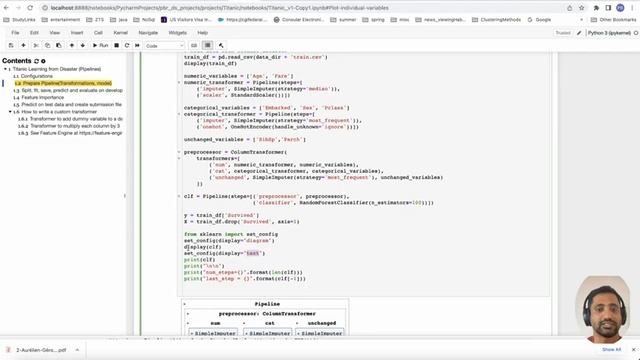The height and width of the screenshot is (360, 640).
Task: Open the downloaded PDF item menu chevron
Action: (x=77, y=350)
